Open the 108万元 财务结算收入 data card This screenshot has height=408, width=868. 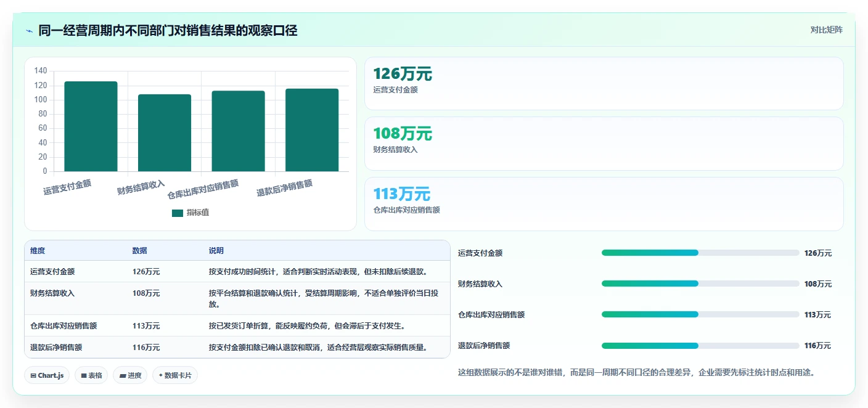pos(604,144)
